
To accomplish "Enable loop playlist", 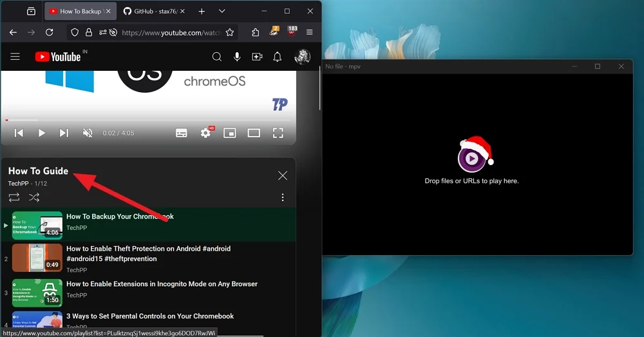I will (14, 198).
